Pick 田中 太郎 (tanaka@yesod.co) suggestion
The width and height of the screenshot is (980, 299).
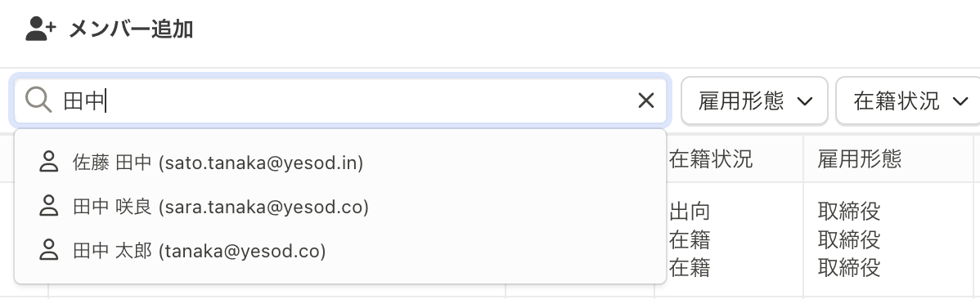click(340, 251)
